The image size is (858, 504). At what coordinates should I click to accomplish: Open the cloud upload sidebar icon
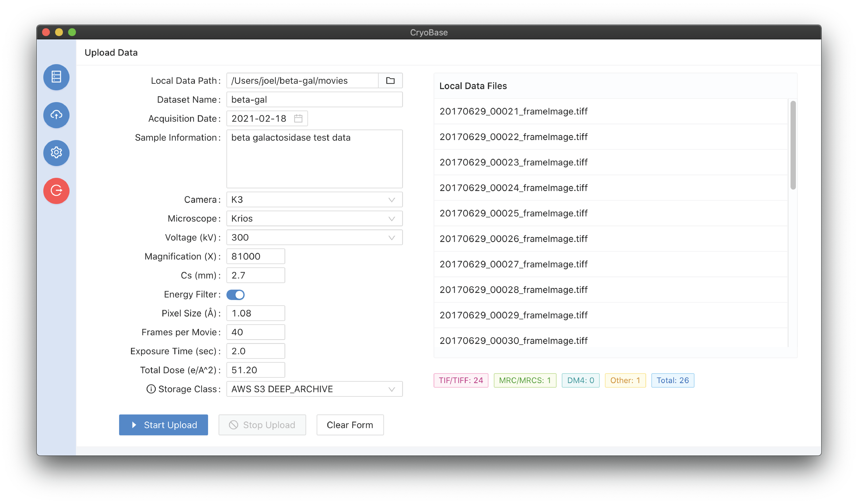click(x=56, y=115)
